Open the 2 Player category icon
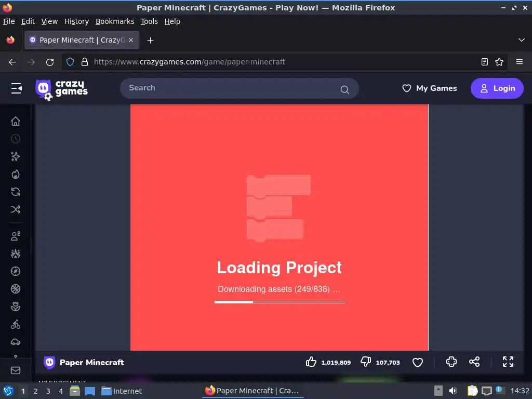The height and width of the screenshot is (399, 532). pyautogui.click(x=16, y=236)
